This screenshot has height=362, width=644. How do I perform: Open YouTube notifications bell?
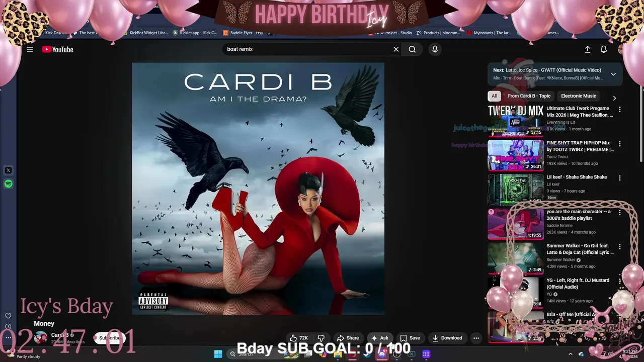[x=604, y=49]
